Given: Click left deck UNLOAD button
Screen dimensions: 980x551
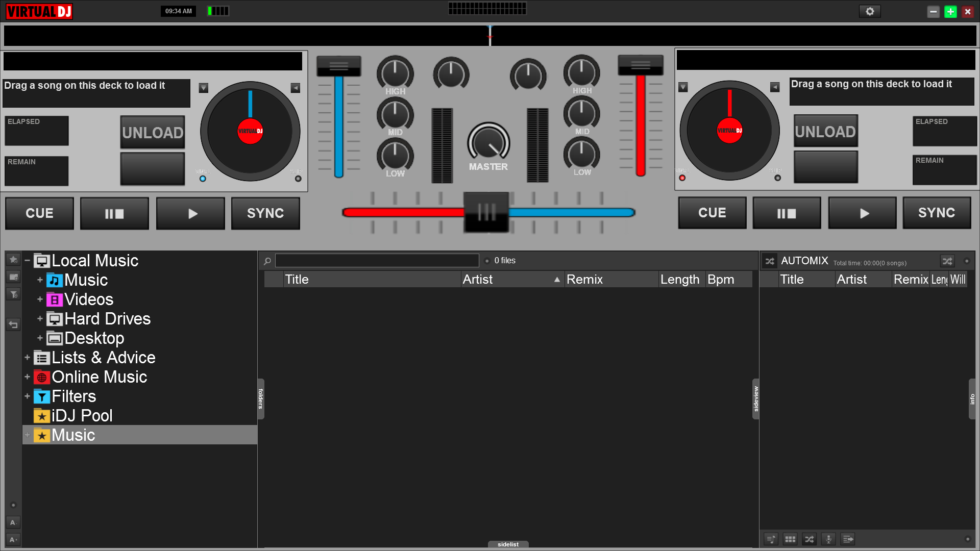Looking at the screenshot, I should point(153,133).
